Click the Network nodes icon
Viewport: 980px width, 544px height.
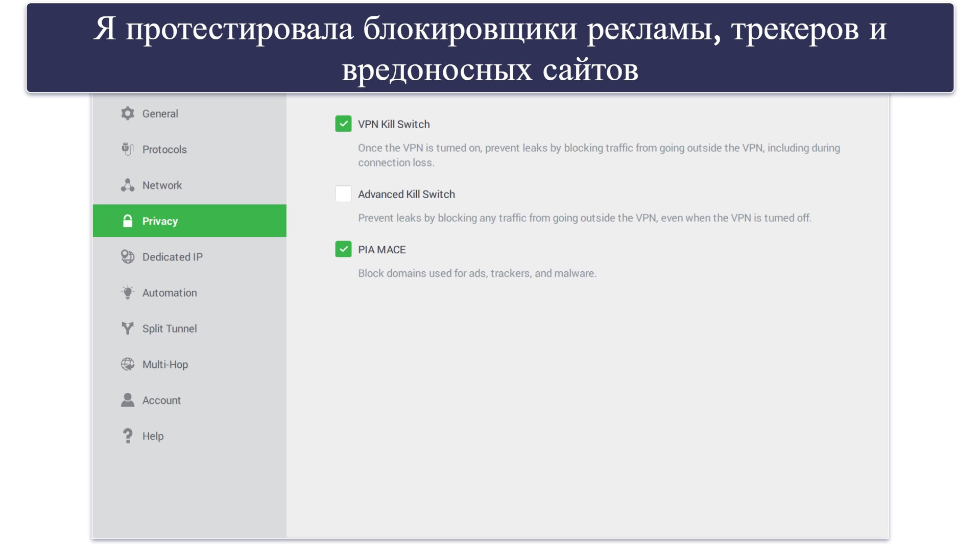pos(128,185)
